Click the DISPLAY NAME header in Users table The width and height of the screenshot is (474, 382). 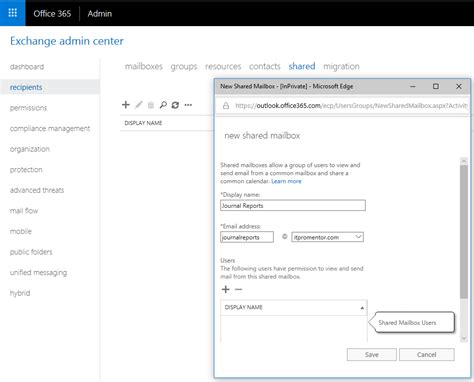click(x=244, y=307)
